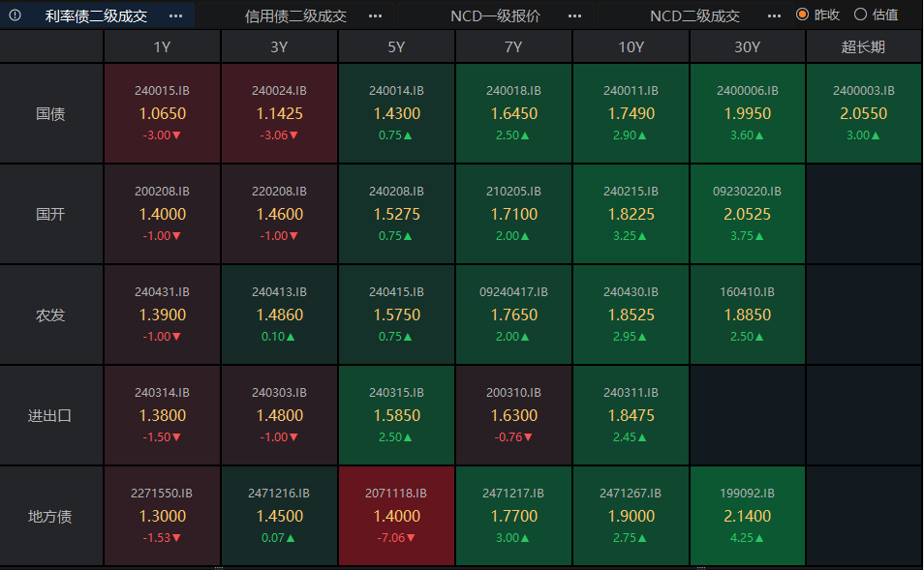Open the 240015.IB cell under 国债 1Y
Screen dimensions: 924x570
pyautogui.click(x=163, y=113)
